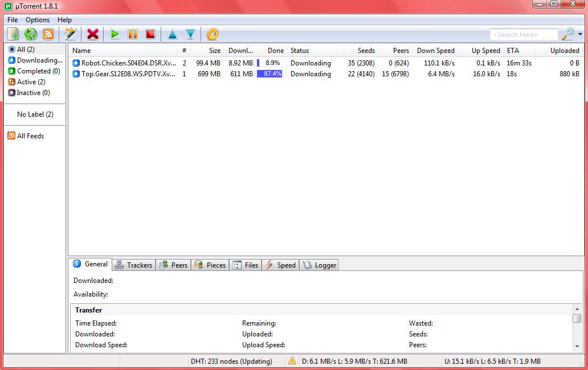588x370 pixels.
Task: Switch to the Speed tab
Action: click(280, 265)
